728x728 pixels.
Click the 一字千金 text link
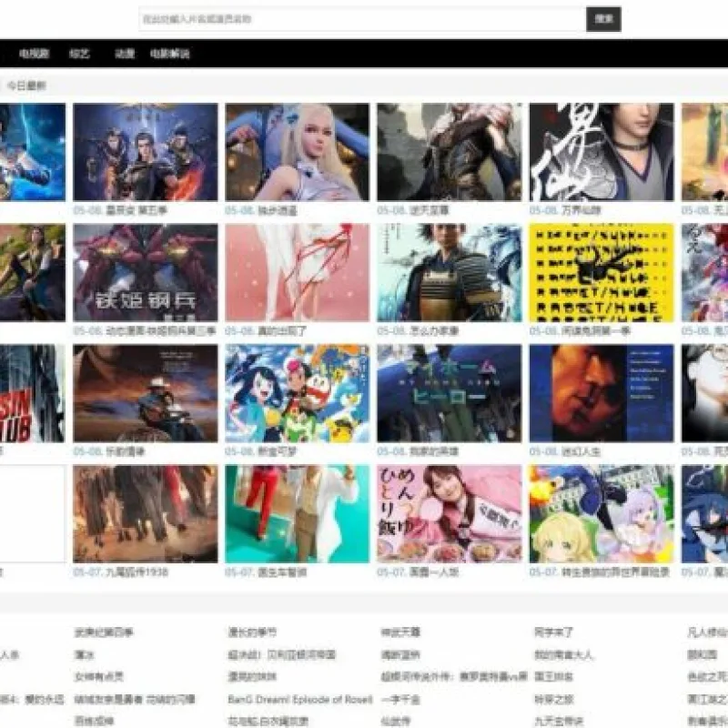[x=400, y=699]
